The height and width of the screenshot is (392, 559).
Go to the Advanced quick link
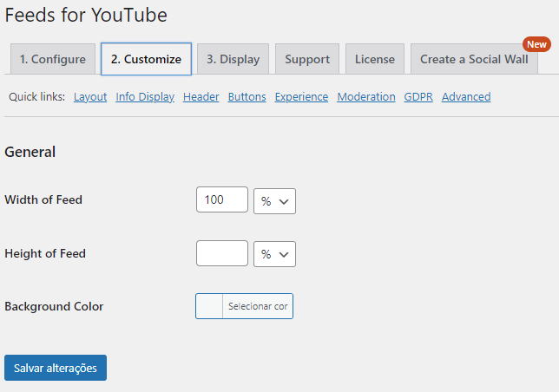click(466, 97)
